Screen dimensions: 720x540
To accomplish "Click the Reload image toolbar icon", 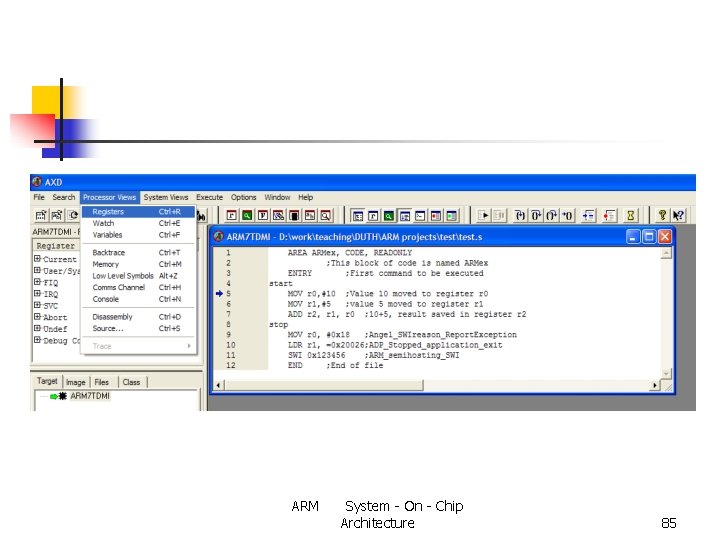I will [x=73, y=215].
